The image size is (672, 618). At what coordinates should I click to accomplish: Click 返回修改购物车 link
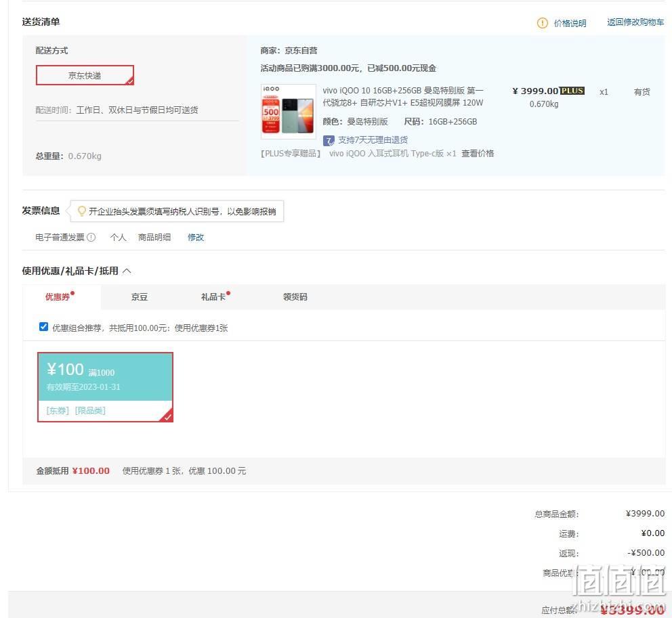click(635, 22)
